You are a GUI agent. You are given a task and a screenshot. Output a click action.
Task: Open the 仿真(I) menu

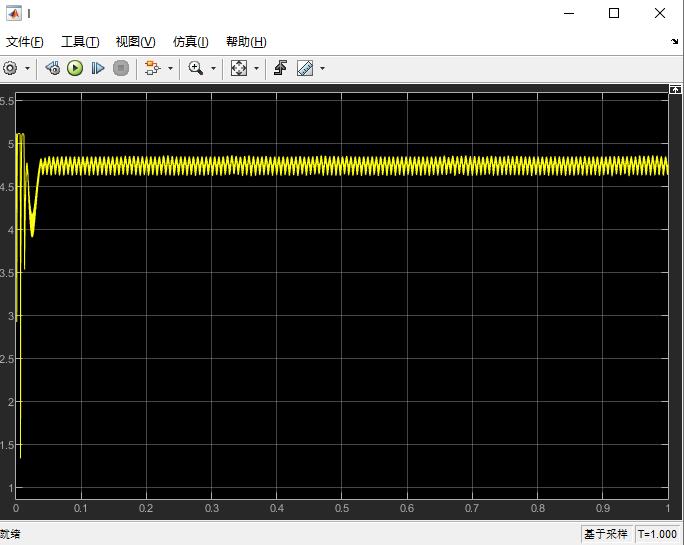[x=191, y=42]
